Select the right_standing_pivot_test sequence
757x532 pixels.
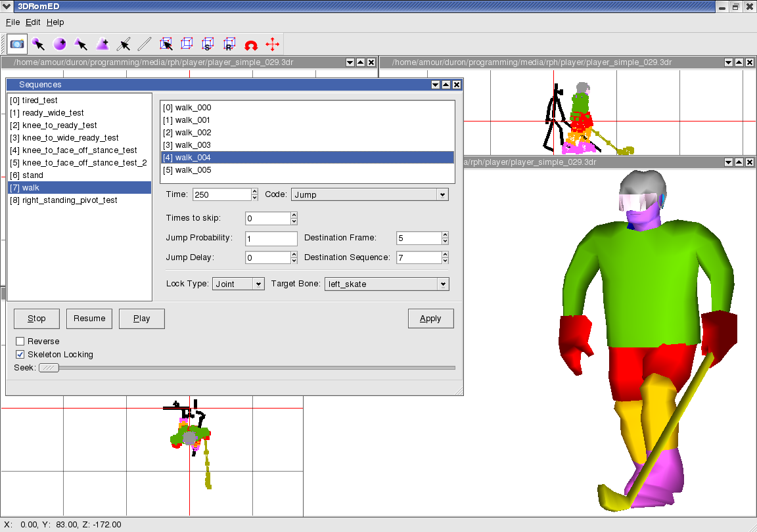(80, 200)
